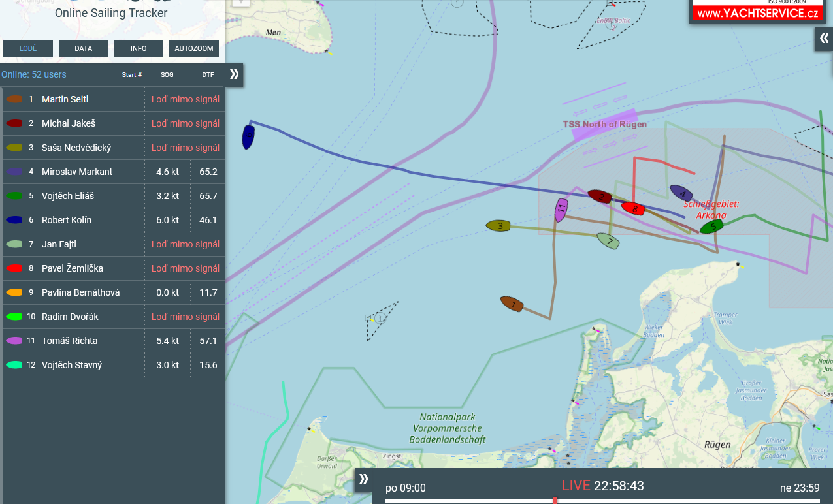Toggle Robert Kolín boat visibility icon
The height and width of the screenshot is (504, 833).
click(14, 220)
